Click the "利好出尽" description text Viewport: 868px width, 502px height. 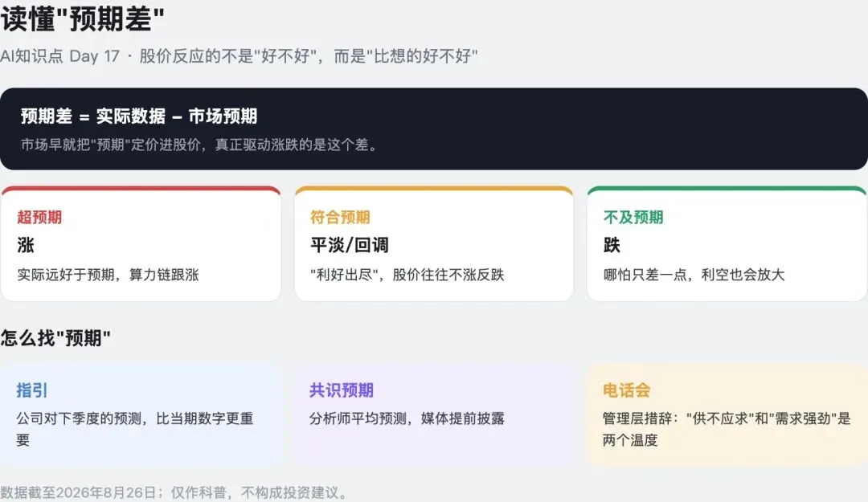[x=407, y=275]
